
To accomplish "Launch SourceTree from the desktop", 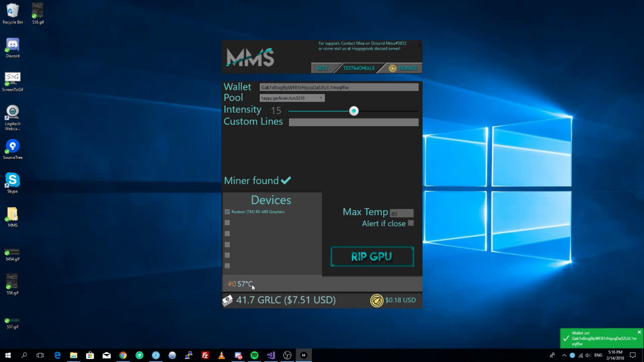I will [12, 148].
